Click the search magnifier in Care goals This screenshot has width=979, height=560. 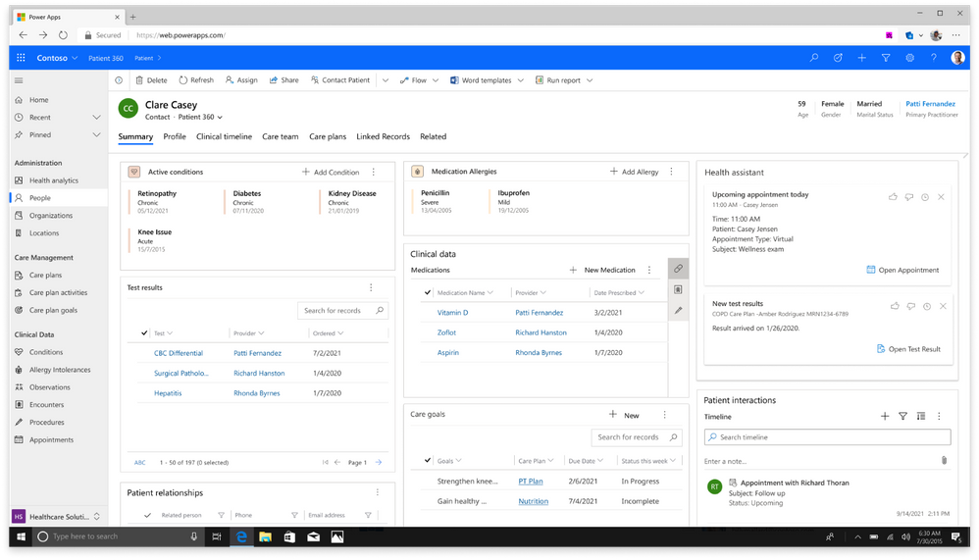674,437
